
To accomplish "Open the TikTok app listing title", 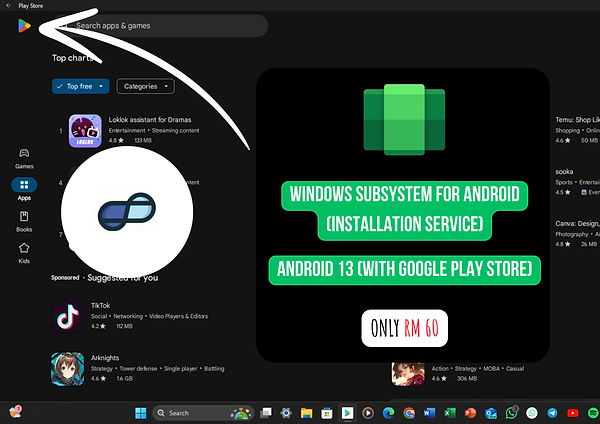I will tap(100, 305).
